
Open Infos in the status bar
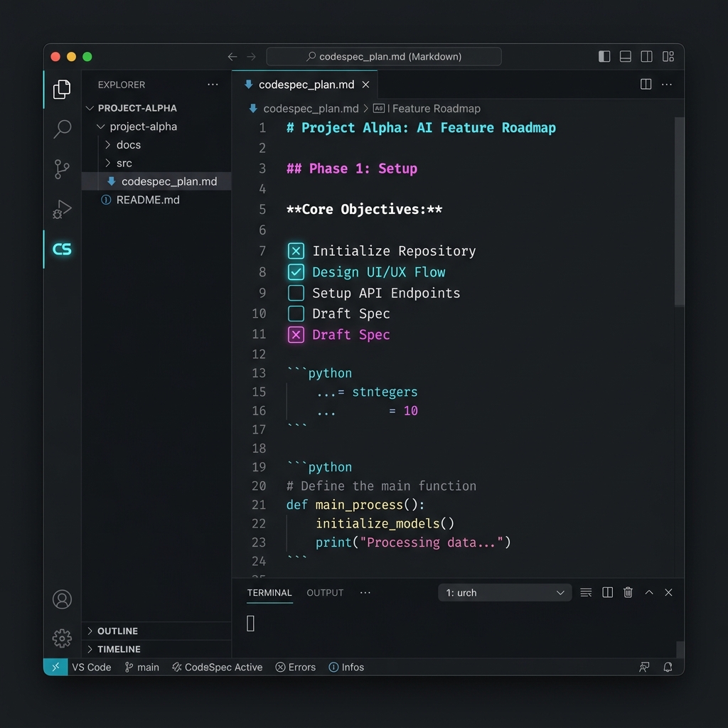[346, 667]
